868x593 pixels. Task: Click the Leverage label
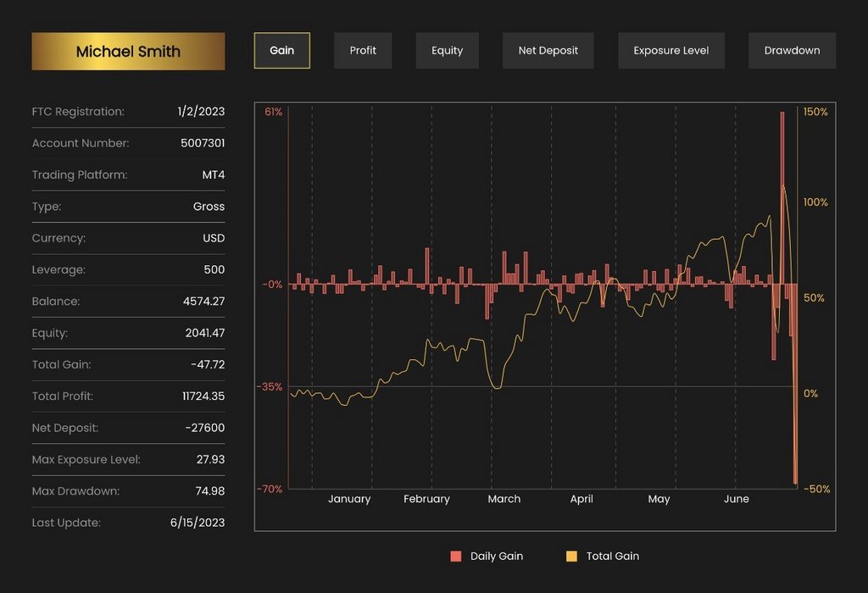point(58,269)
